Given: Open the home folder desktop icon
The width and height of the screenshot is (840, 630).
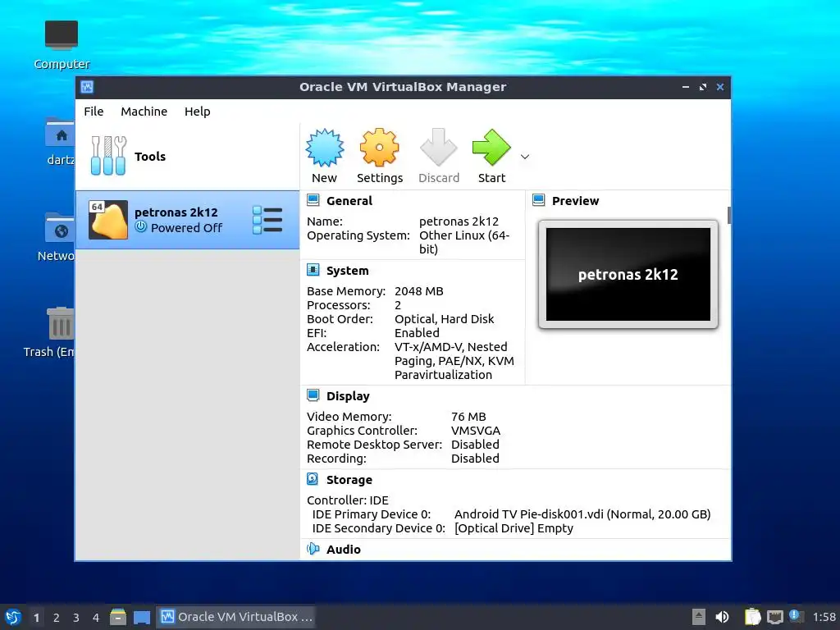Looking at the screenshot, I should coord(59,141).
